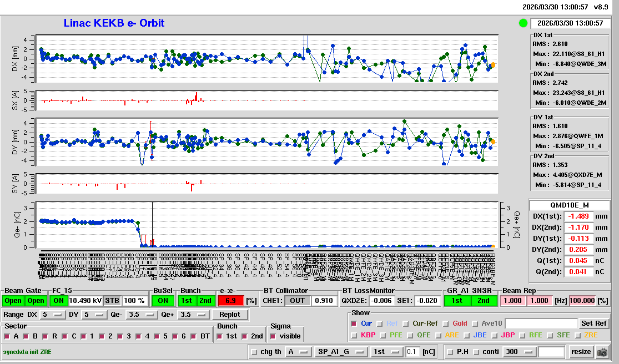Click the green status indicator light
619x364 pixels.
(523, 23)
